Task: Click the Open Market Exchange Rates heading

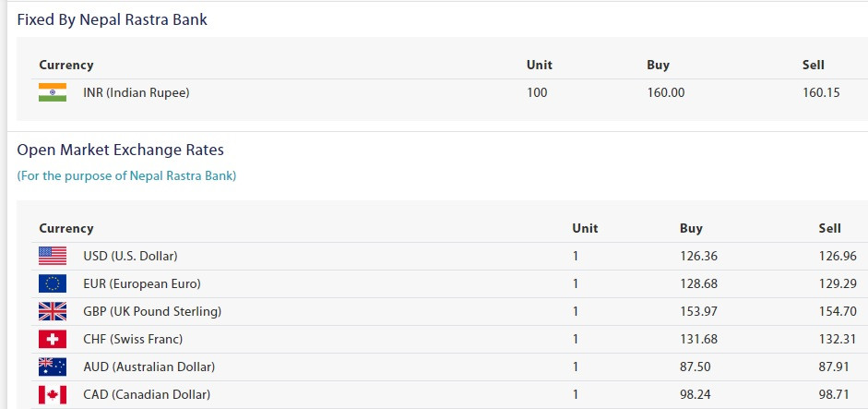Action: (121, 150)
